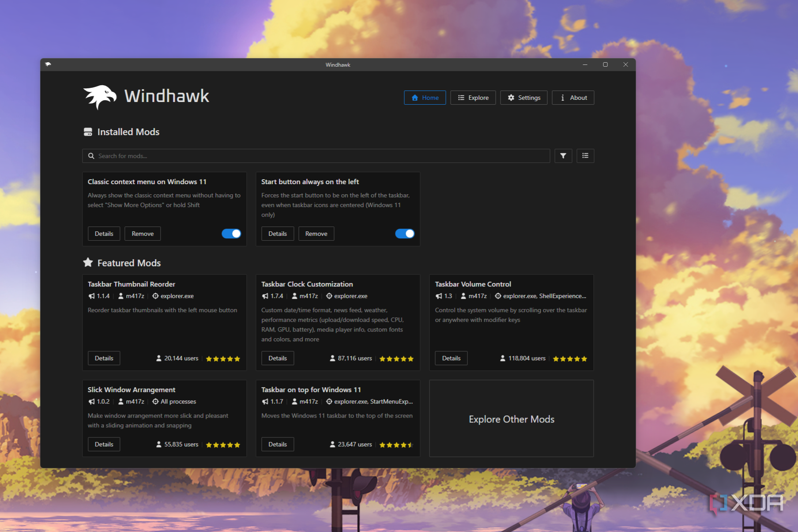This screenshot has height=532, width=798.
Task: View Details of Taskbar Clock Customization
Action: 278,358
